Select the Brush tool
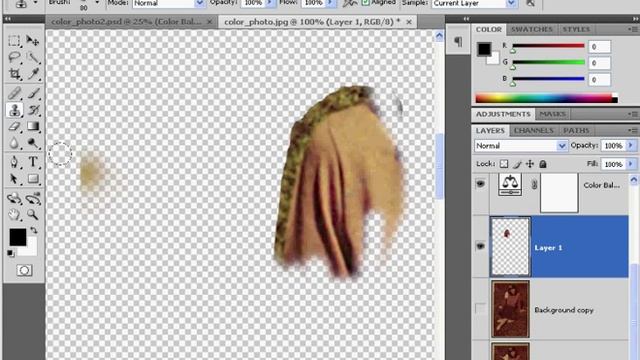 [x=33, y=93]
